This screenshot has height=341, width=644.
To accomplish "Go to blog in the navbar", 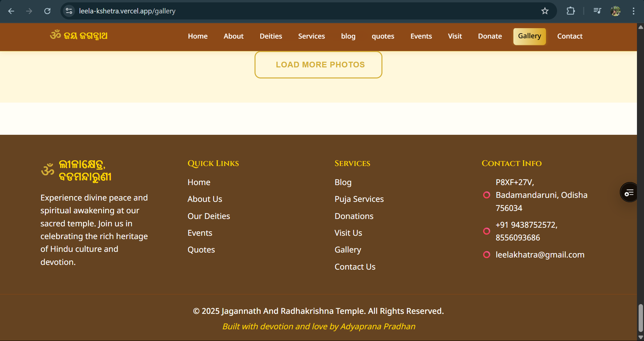I will [348, 36].
